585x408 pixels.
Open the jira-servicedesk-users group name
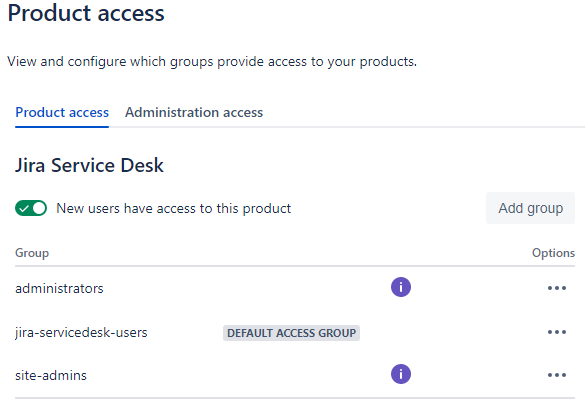pyautogui.click(x=81, y=332)
